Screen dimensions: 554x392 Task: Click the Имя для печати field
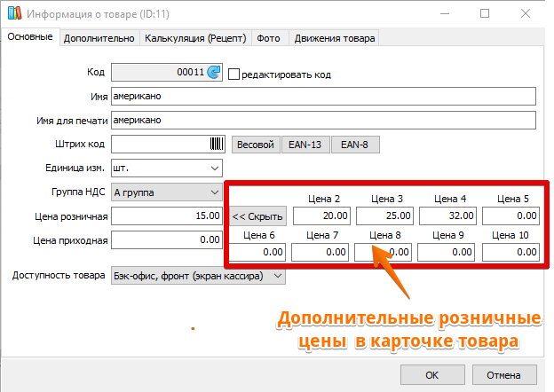(x=323, y=121)
